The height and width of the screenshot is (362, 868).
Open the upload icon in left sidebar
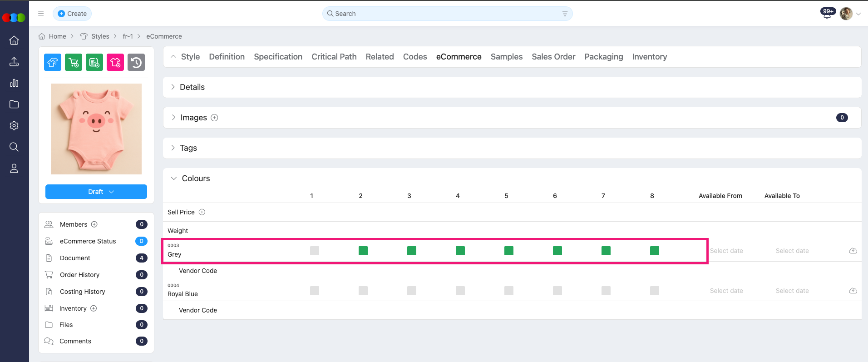coord(14,62)
